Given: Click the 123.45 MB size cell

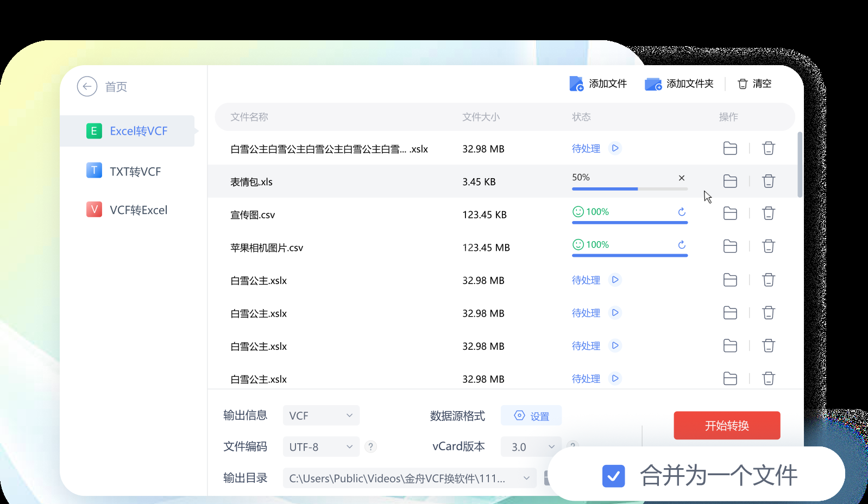Looking at the screenshot, I should pyautogui.click(x=486, y=248).
